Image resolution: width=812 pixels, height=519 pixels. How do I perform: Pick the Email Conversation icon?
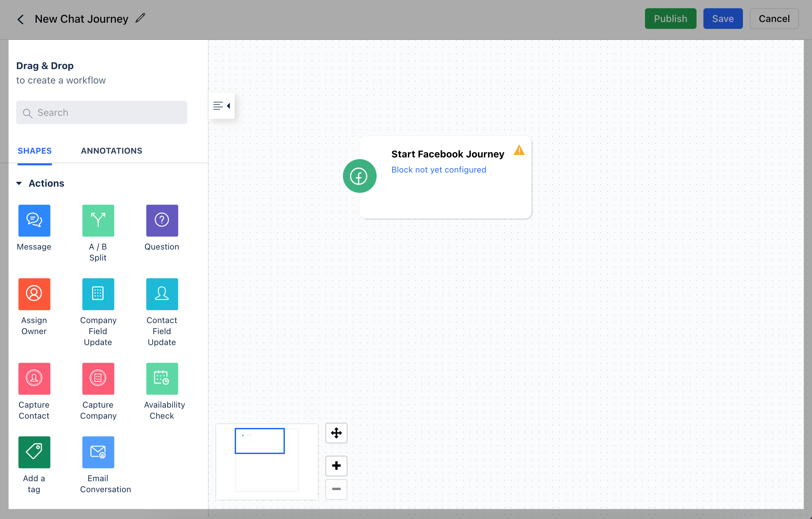click(x=98, y=452)
